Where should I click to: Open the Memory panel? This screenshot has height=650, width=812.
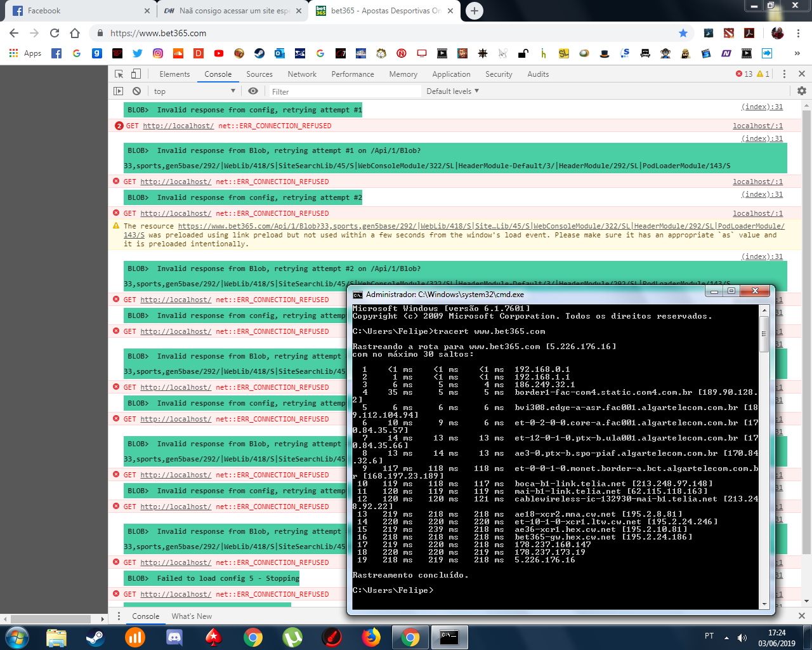point(403,74)
